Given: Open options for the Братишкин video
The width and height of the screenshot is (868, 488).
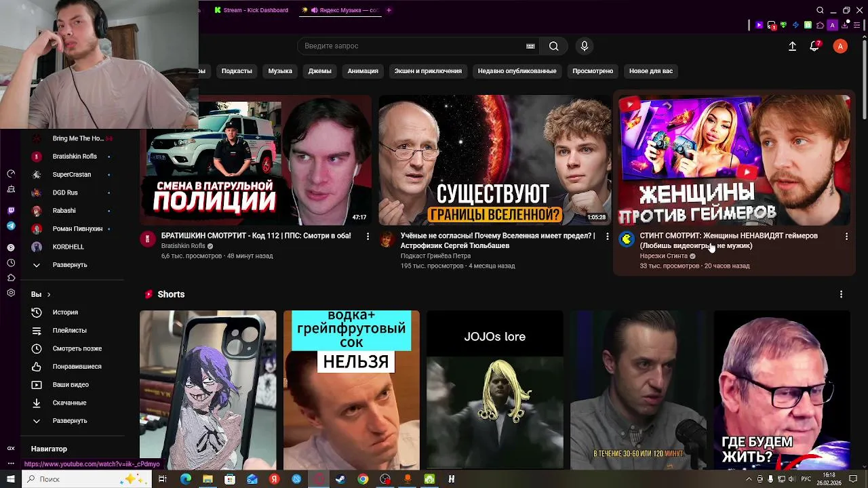Looking at the screenshot, I should pyautogui.click(x=368, y=237).
